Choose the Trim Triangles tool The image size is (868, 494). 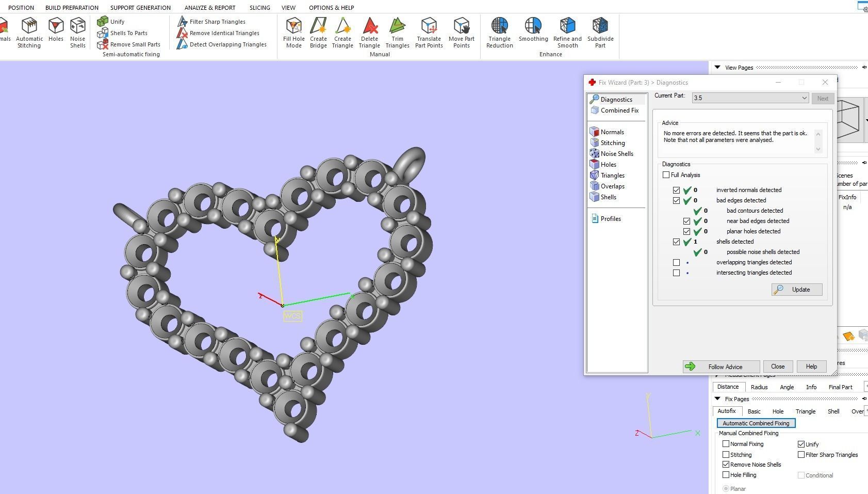pyautogui.click(x=397, y=33)
